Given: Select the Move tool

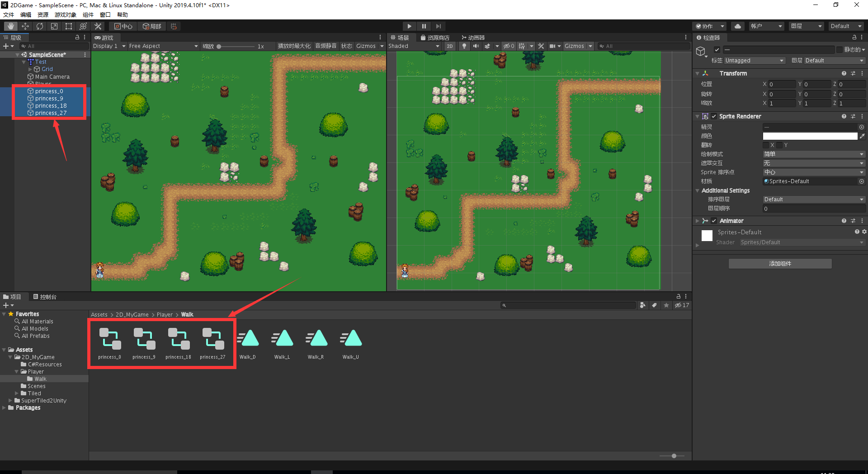Looking at the screenshot, I should pyautogui.click(x=25, y=26).
